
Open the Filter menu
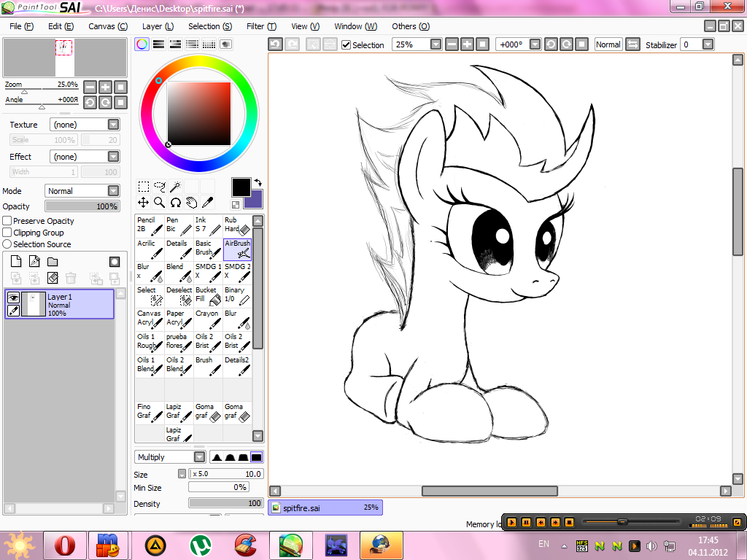pos(261,26)
